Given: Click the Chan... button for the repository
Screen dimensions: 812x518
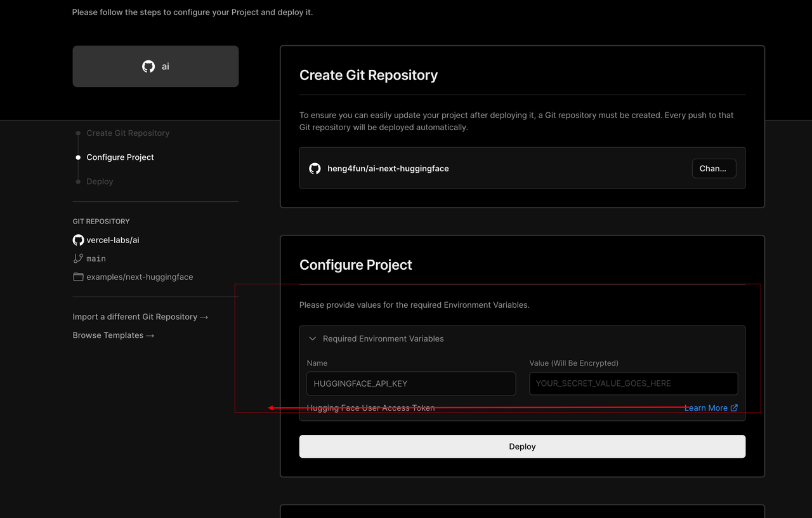Looking at the screenshot, I should click(714, 168).
